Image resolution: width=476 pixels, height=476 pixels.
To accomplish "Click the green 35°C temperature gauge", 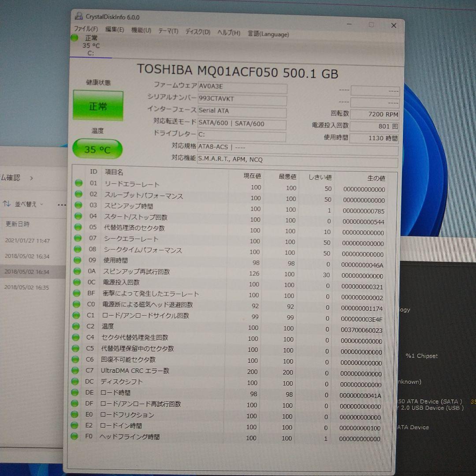I will click(x=97, y=149).
